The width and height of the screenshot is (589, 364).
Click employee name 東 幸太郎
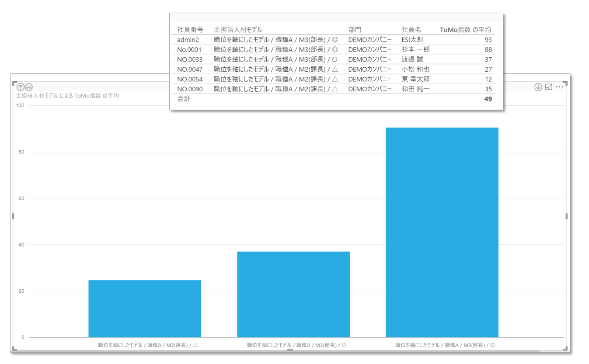pyautogui.click(x=415, y=79)
